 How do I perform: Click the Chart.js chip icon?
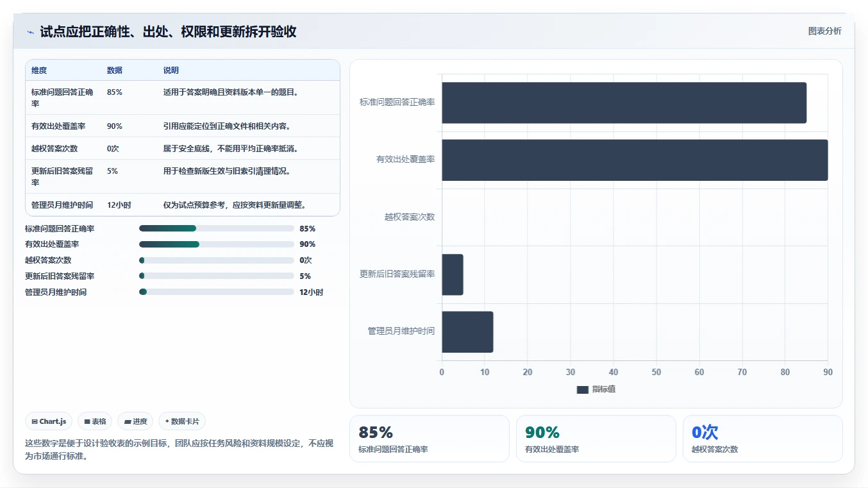pyautogui.click(x=35, y=421)
